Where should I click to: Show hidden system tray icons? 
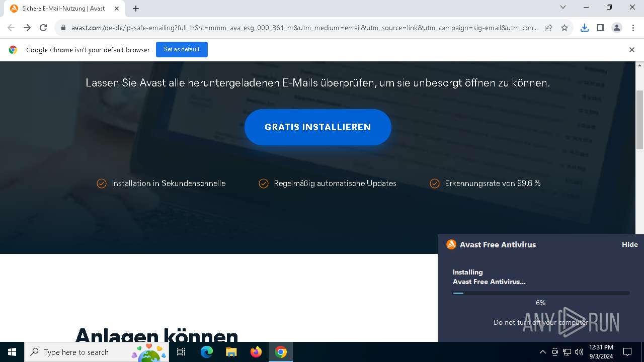pyautogui.click(x=542, y=352)
